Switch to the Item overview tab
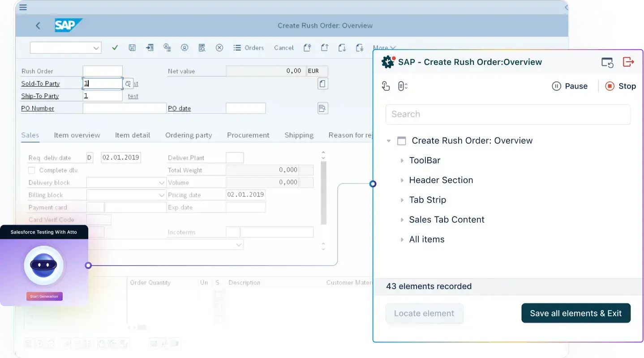The width and height of the screenshot is (644, 358). [x=77, y=135]
